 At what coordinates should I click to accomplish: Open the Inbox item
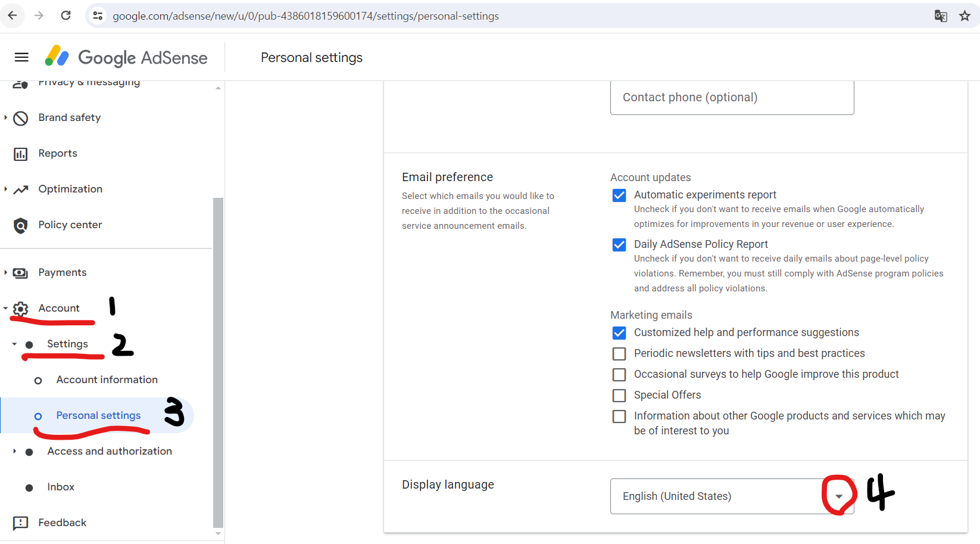(x=61, y=487)
